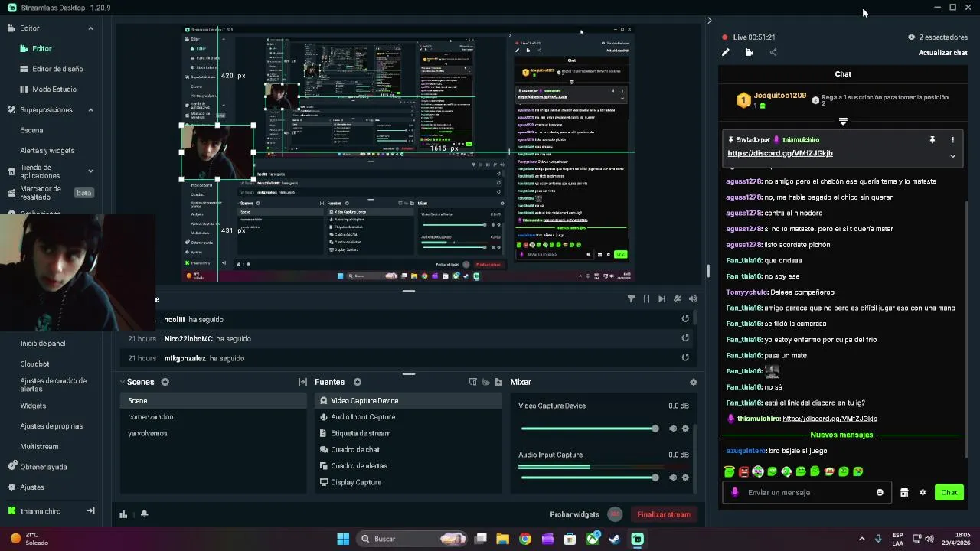Show hidden icons in system tray

click(861, 539)
